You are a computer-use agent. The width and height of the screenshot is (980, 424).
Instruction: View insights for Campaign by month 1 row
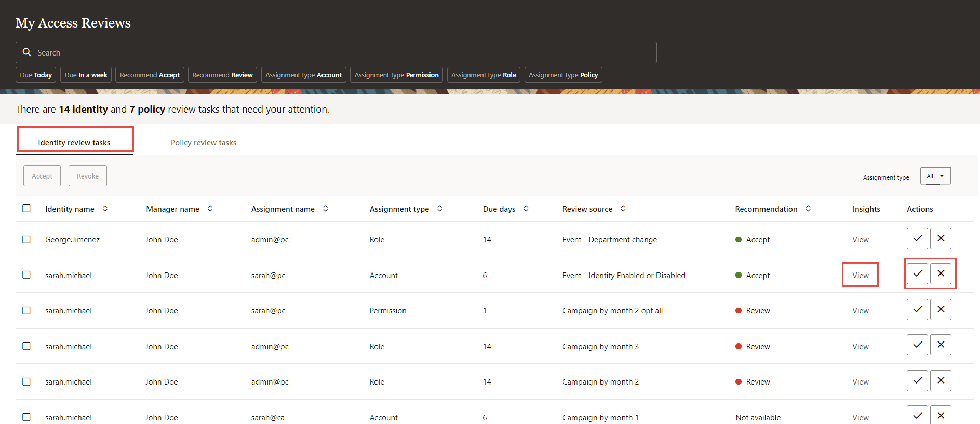861,417
